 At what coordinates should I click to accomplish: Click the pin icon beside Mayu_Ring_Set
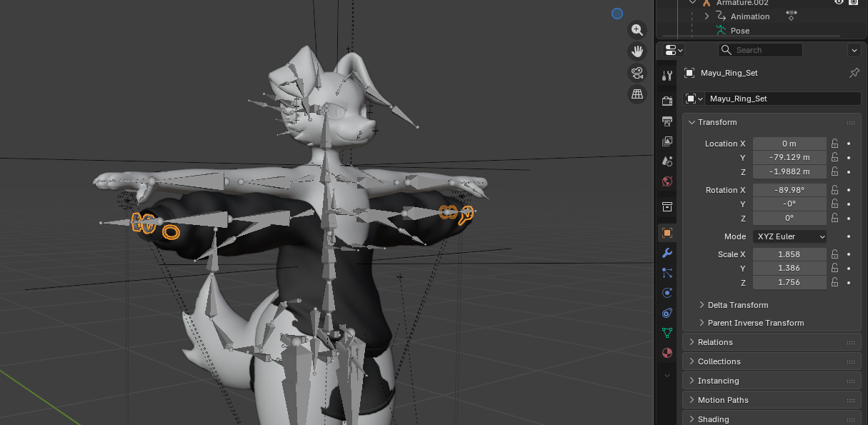tap(854, 73)
